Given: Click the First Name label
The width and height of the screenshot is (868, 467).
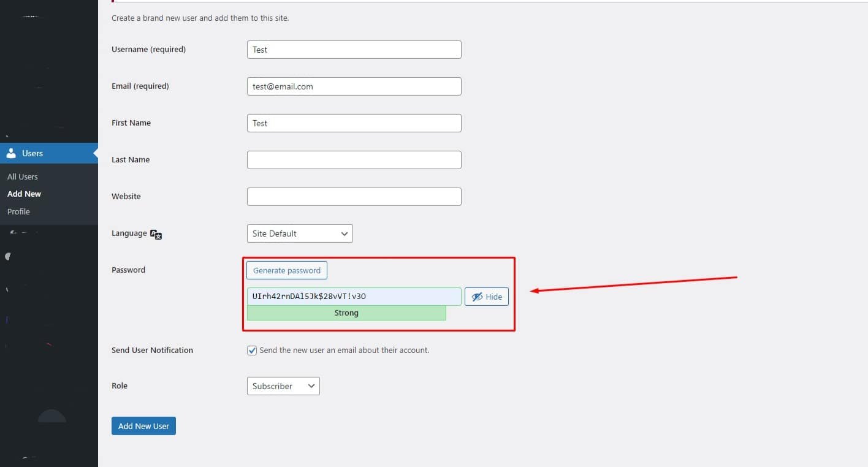Looking at the screenshot, I should (x=131, y=123).
